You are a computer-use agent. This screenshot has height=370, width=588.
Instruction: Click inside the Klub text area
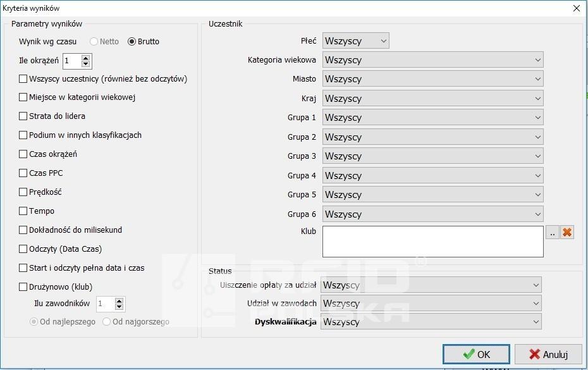pos(432,241)
